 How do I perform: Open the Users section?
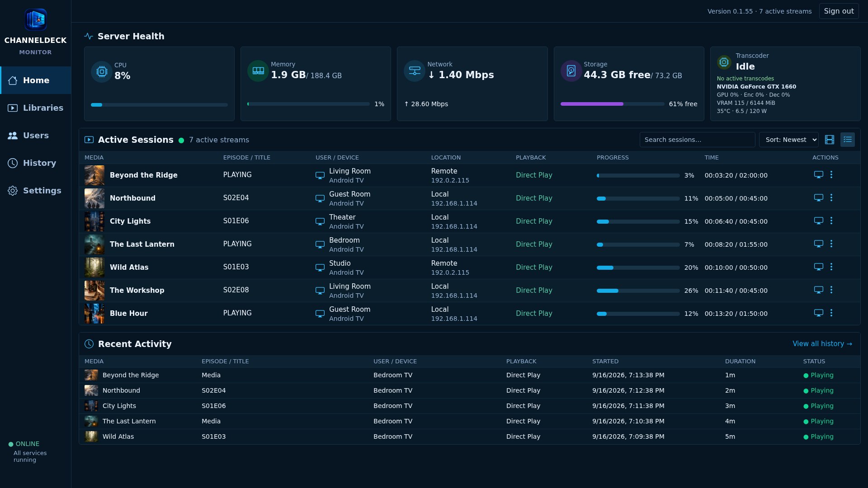36,136
